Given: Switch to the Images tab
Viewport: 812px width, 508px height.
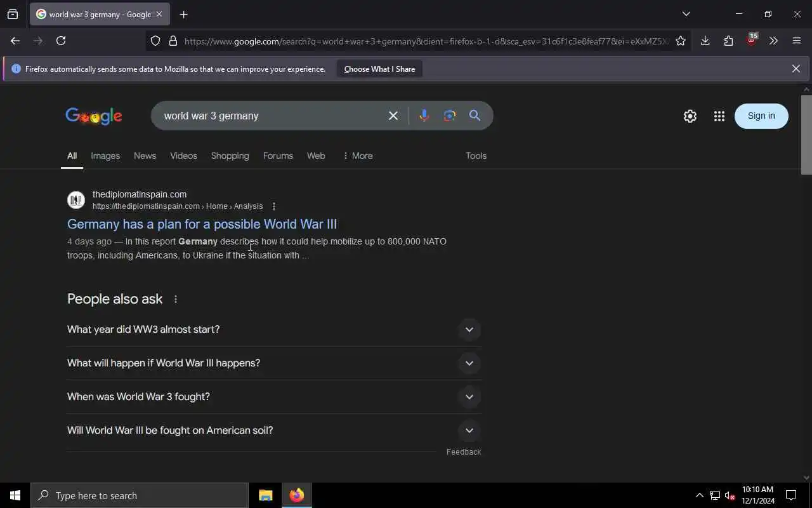Looking at the screenshot, I should click(105, 156).
